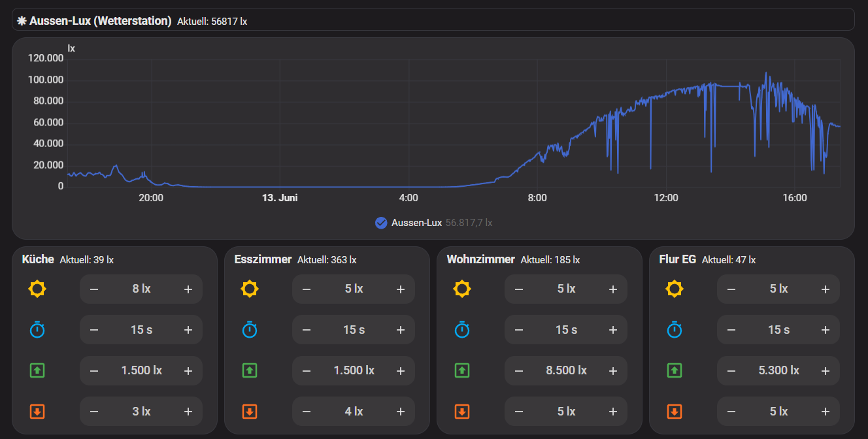The image size is (868, 439).
Task: Decrease Wohnzimmer 8.500 lx threshold
Action: tap(519, 370)
